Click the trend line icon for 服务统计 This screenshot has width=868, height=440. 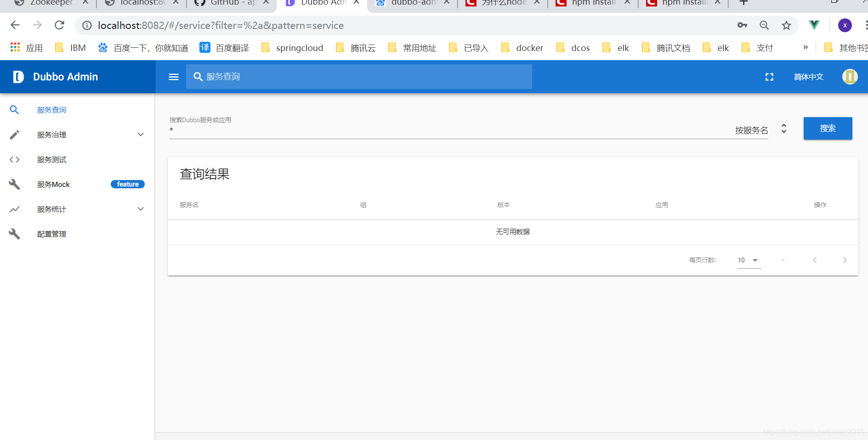pos(14,209)
